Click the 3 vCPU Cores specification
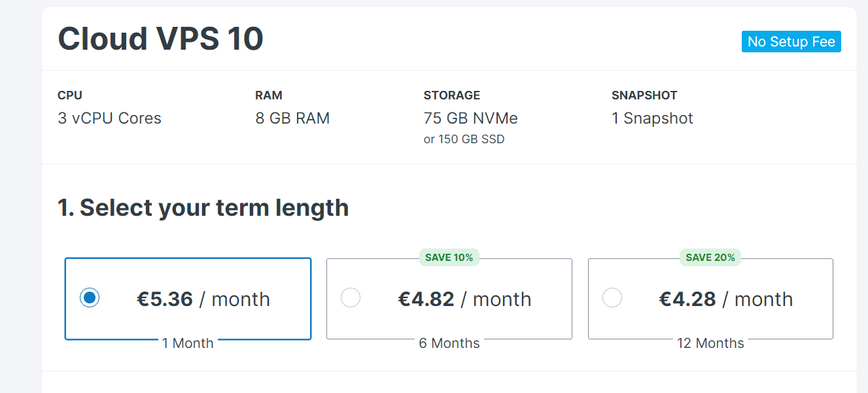This screenshot has width=868, height=393. (x=109, y=118)
